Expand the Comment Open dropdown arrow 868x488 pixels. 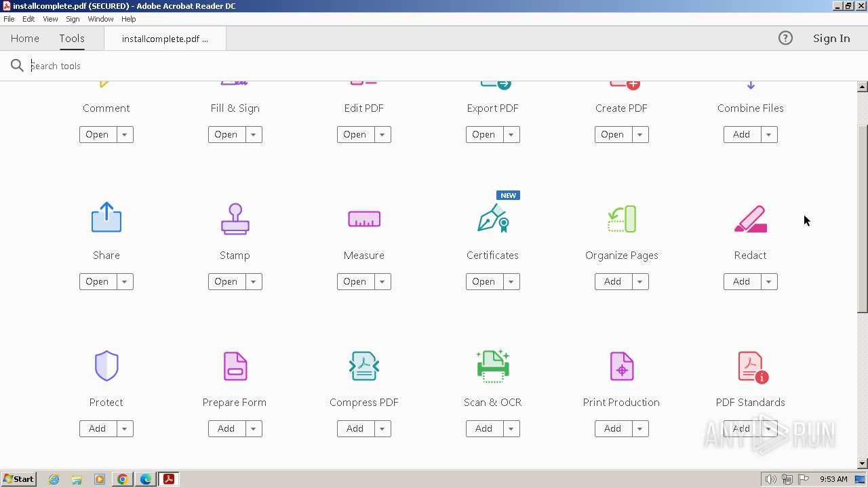[x=124, y=134]
